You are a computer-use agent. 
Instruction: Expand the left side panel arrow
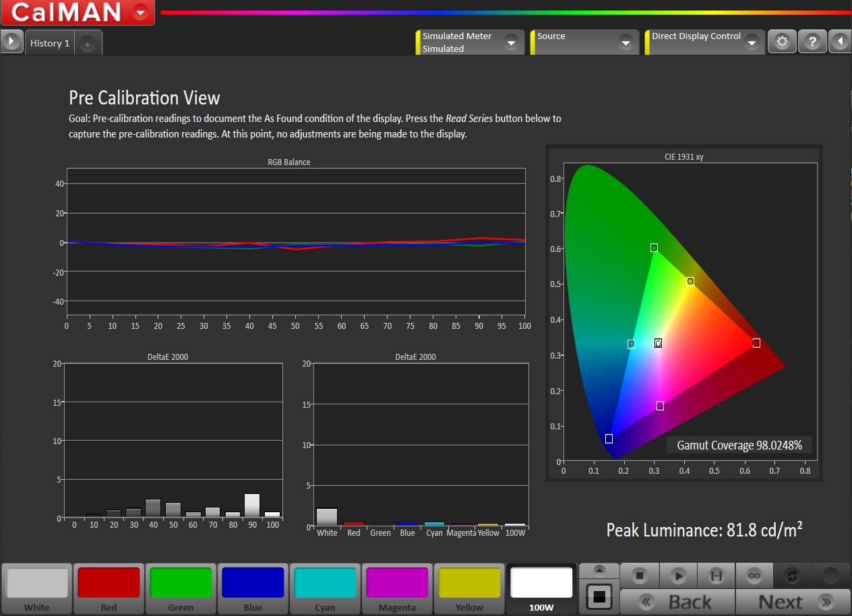click(11, 41)
